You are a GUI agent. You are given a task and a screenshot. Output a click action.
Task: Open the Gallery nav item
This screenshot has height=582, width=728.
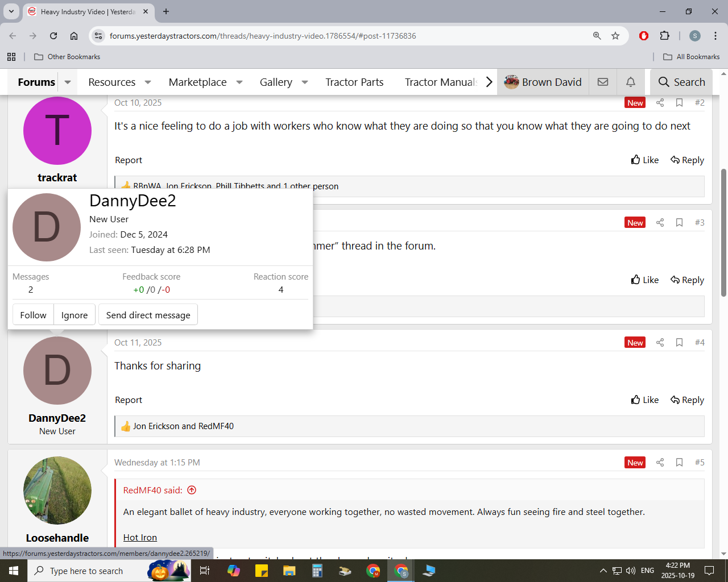276,82
